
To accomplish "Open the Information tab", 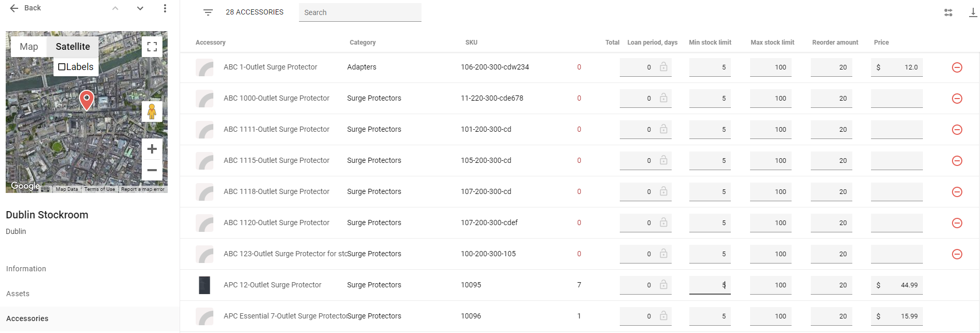I will point(26,269).
